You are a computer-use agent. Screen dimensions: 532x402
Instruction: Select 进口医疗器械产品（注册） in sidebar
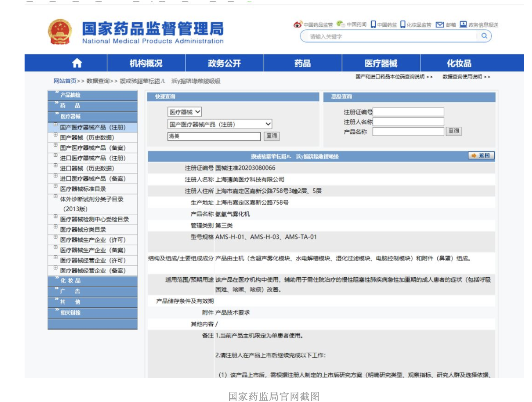(93, 158)
